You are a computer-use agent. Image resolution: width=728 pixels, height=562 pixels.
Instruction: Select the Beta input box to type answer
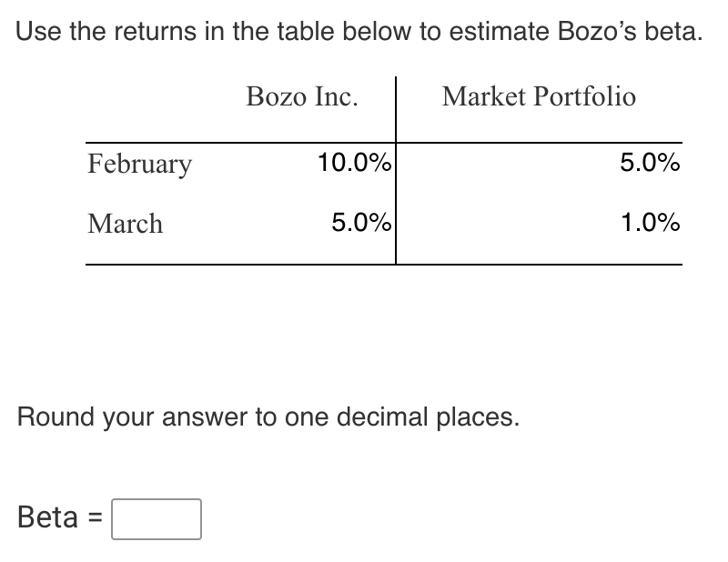point(156,518)
